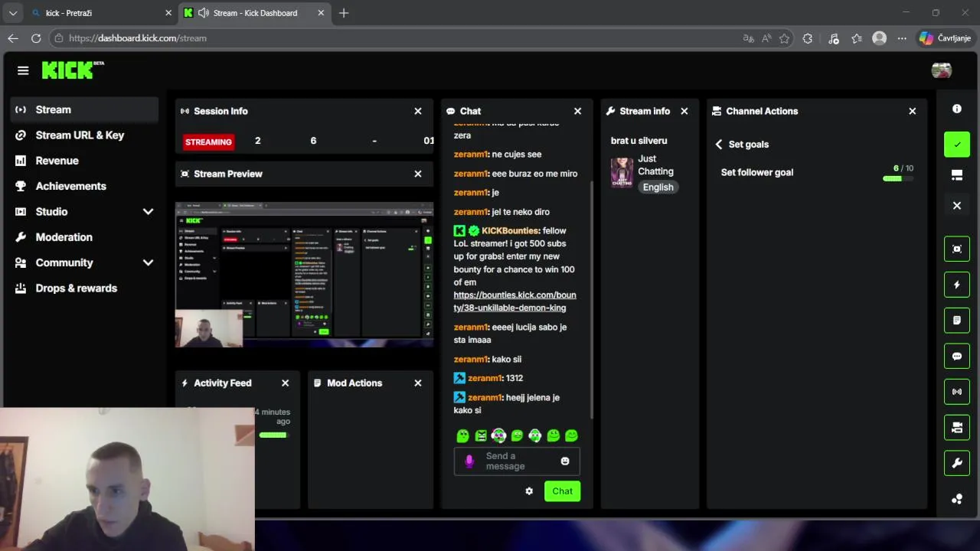This screenshot has height=551, width=980.
Task: Close the Channel Actions panel
Action: (x=913, y=111)
